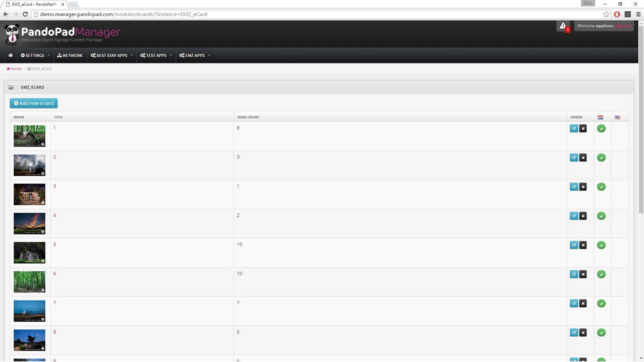Open e-card title link 5
Viewport: 644px width, 362px height.
(55, 245)
